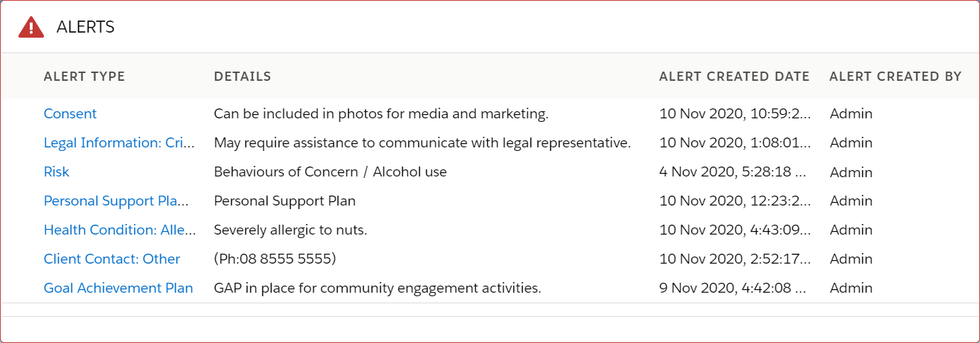The width and height of the screenshot is (980, 343).
Task: Open the Legal Information alert link
Action: 119,142
